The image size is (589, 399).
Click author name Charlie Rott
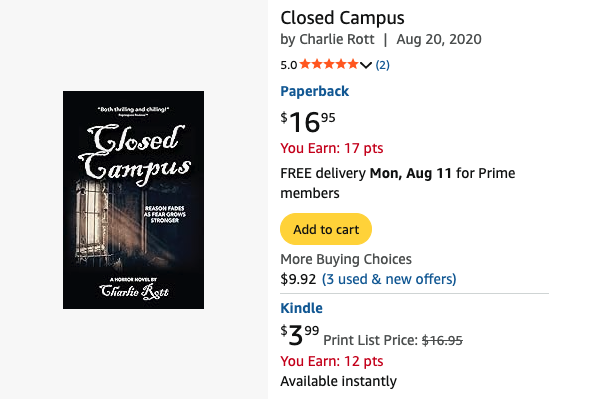click(337, 39)
